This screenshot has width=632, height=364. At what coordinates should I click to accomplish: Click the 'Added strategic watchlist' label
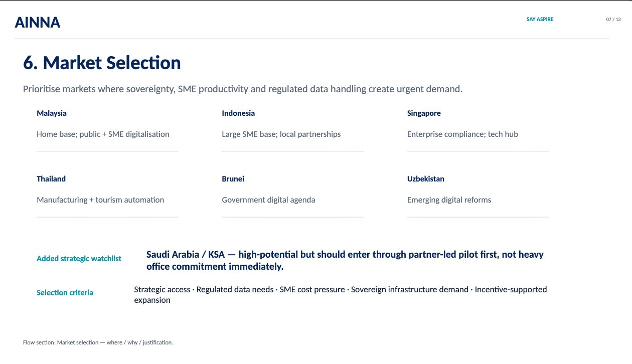(79, 259)
